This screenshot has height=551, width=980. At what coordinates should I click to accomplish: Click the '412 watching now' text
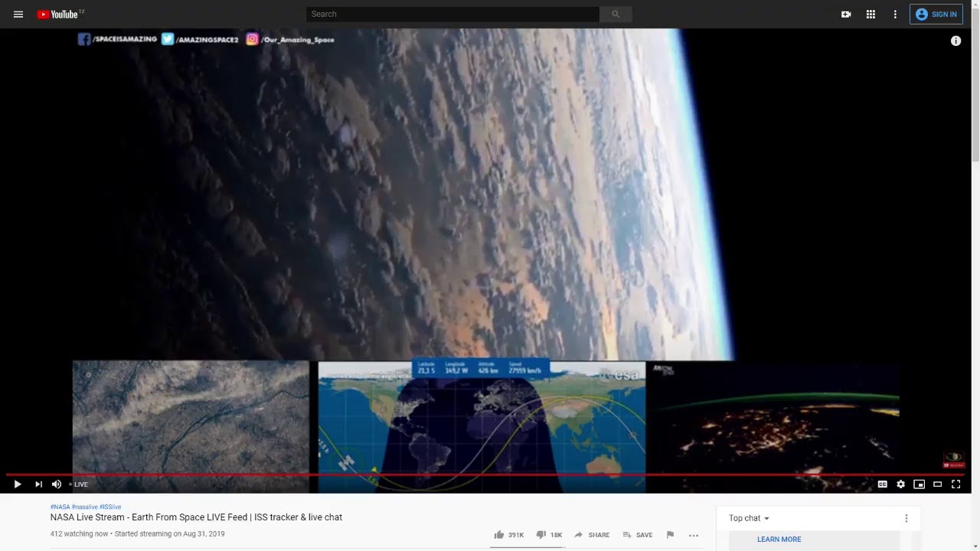79,534
